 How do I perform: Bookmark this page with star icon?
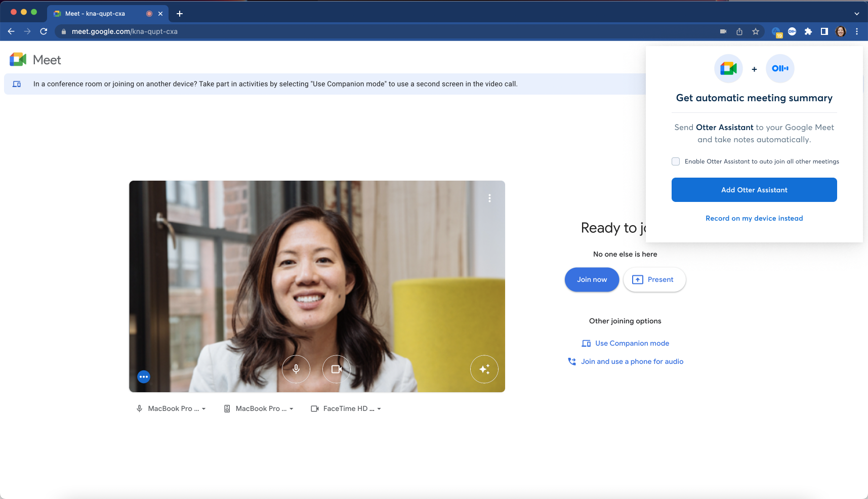click(756, 31)
